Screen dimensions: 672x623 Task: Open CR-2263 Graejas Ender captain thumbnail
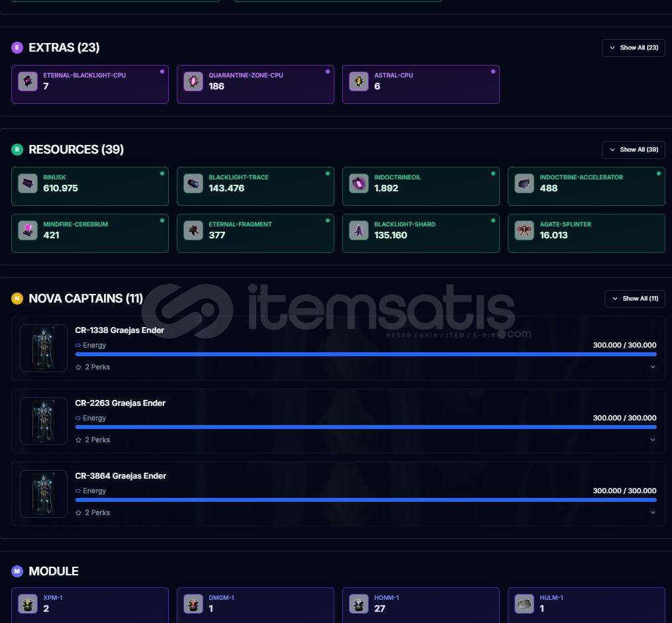[x=44, y=421]
